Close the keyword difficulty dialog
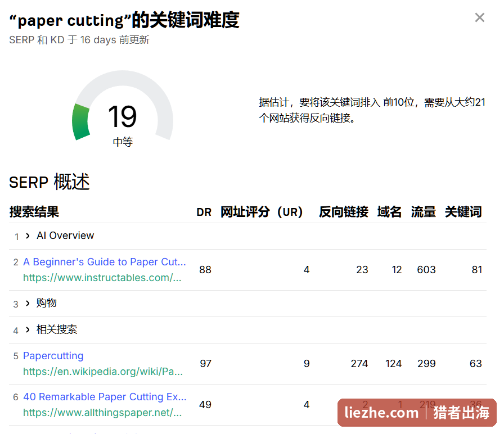Image resolution: width=504 pixels, height=434 pixels. 480,17
